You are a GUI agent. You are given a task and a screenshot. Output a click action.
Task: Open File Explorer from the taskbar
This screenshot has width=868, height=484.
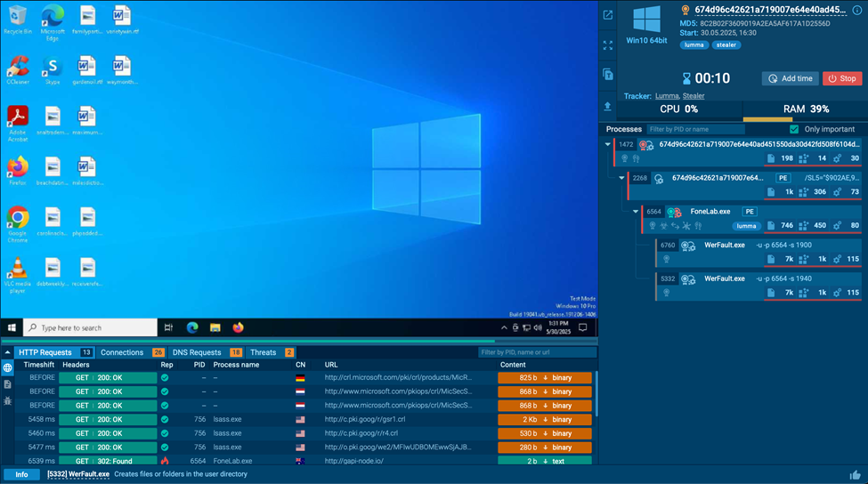pos(215,327)
